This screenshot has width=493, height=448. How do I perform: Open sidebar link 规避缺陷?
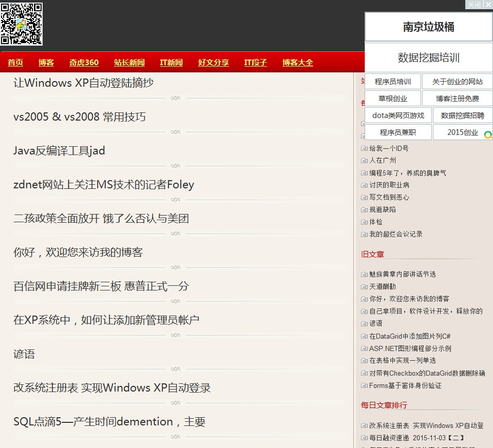[383, 209]
